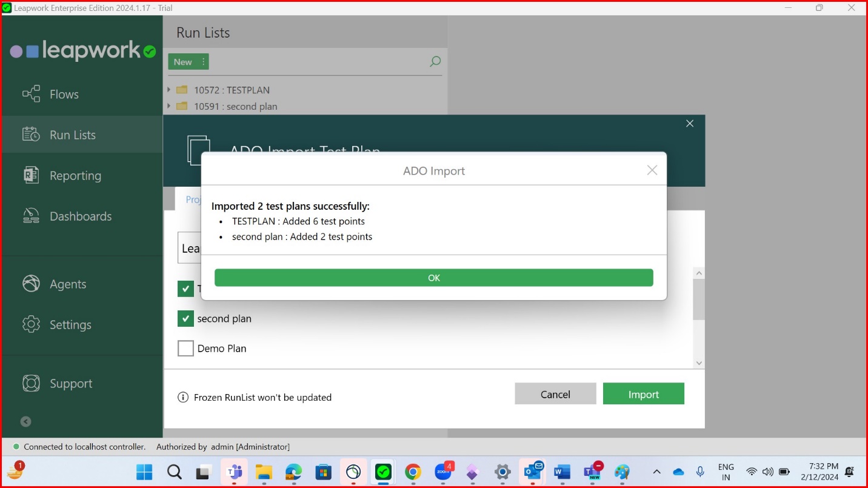Expand the 10591 : second plan folder
The width and height of the screenshot is (868, 488).
pos(170,105)
